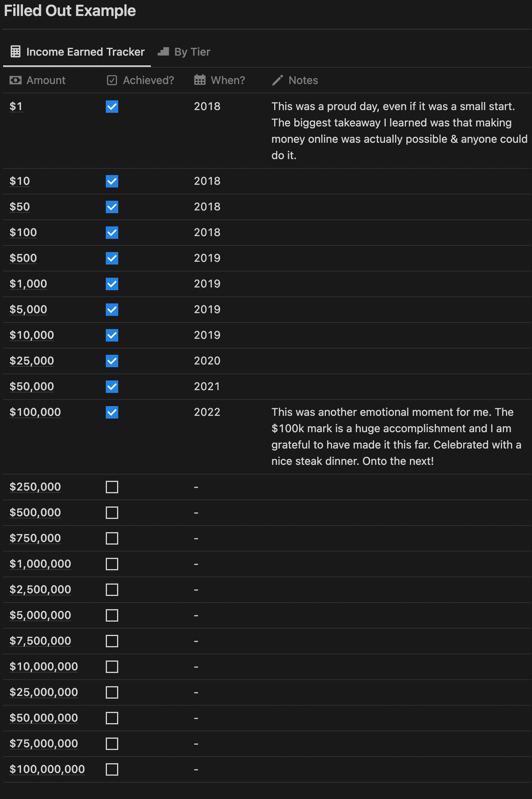The height and width of the screenshot is (799, 532).
Task: Open the $25,000,000 amount entry
Action: click(44, 692)
